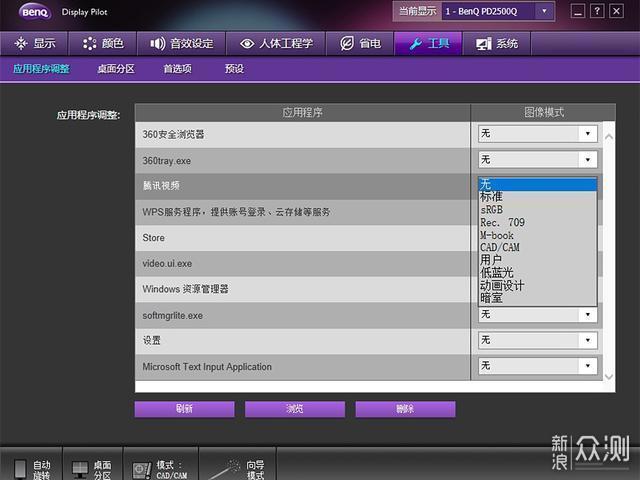Close the Display Pilot window

[616, 11]
